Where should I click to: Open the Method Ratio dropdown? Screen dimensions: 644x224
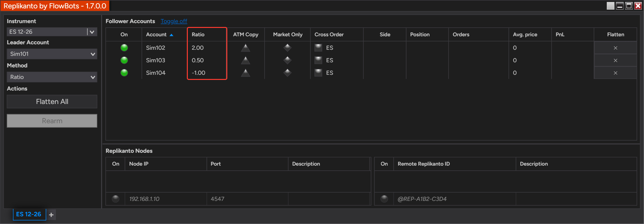pos(52,77)
